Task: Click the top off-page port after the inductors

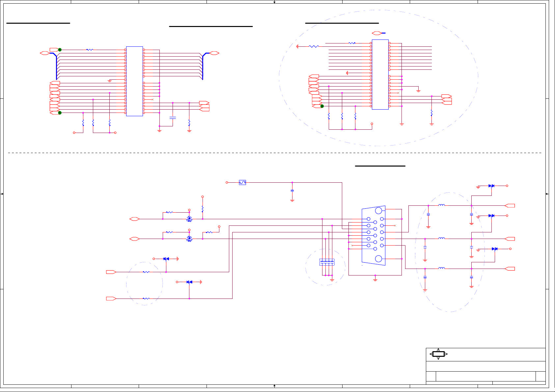Action: (510, 206)
